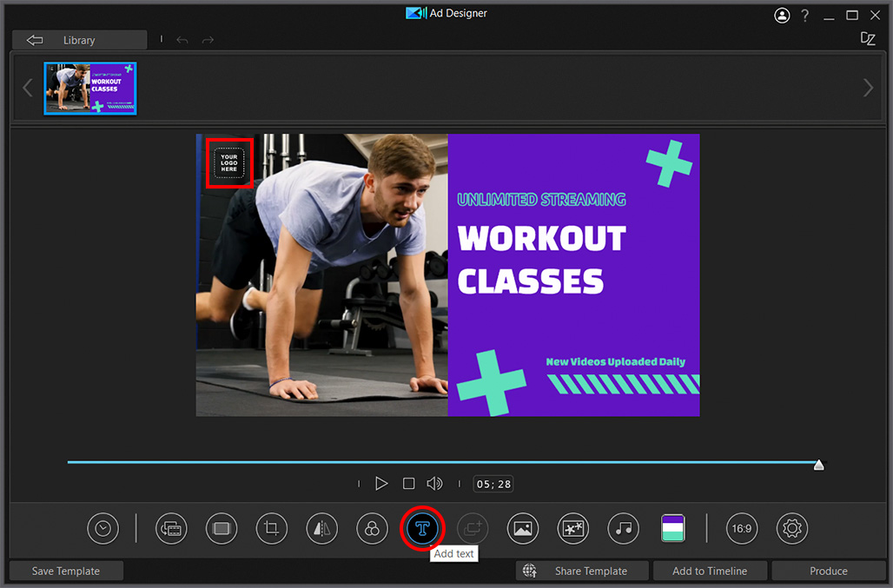Select the Add Text tool
This screenshot has height=588, width=893.
pos(422,528)
